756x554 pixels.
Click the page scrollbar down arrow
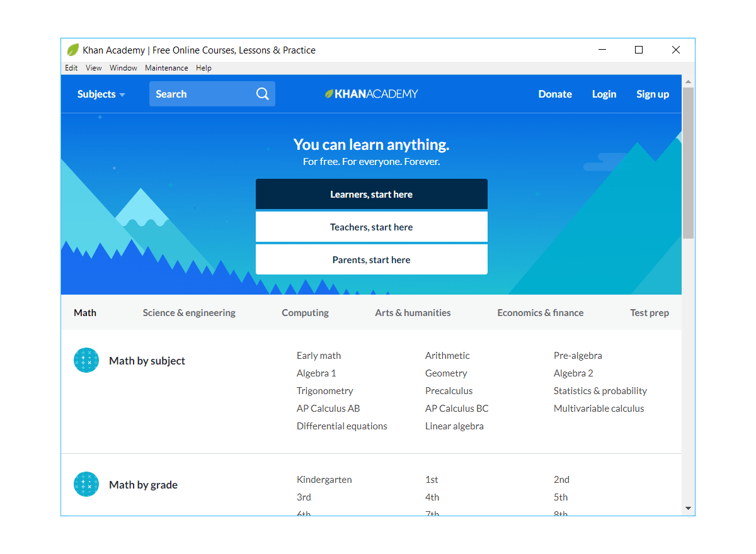point(688,509)
